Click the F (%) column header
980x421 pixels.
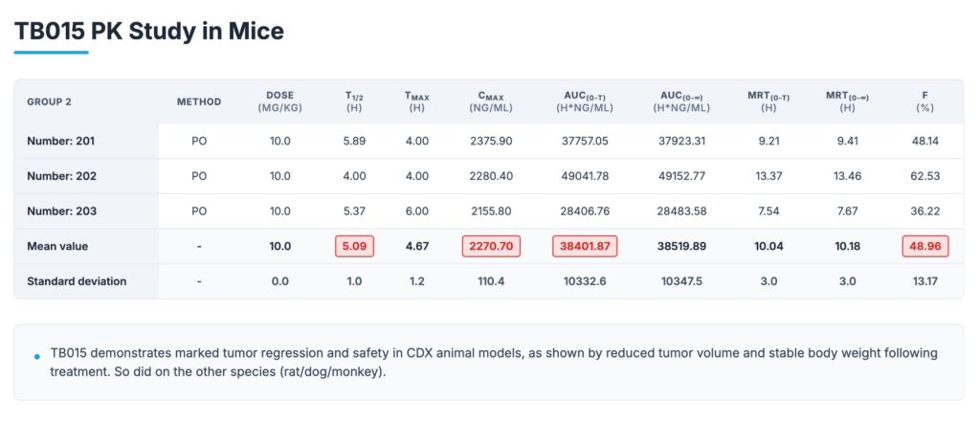click(x=924, y=101)
